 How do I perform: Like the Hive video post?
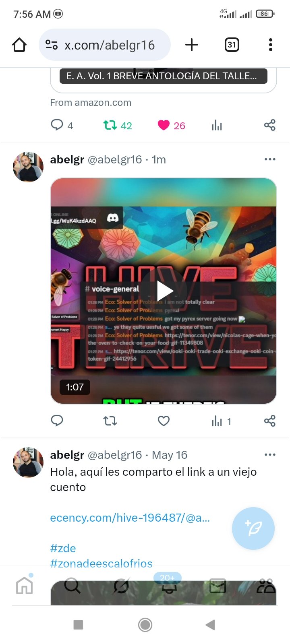[x=164, y=421]
